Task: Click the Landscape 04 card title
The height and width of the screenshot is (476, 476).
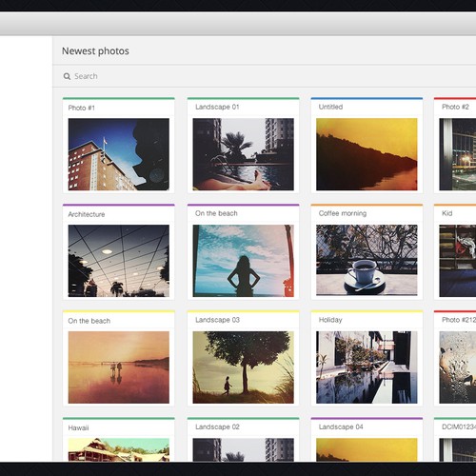Action: point(341,426)
